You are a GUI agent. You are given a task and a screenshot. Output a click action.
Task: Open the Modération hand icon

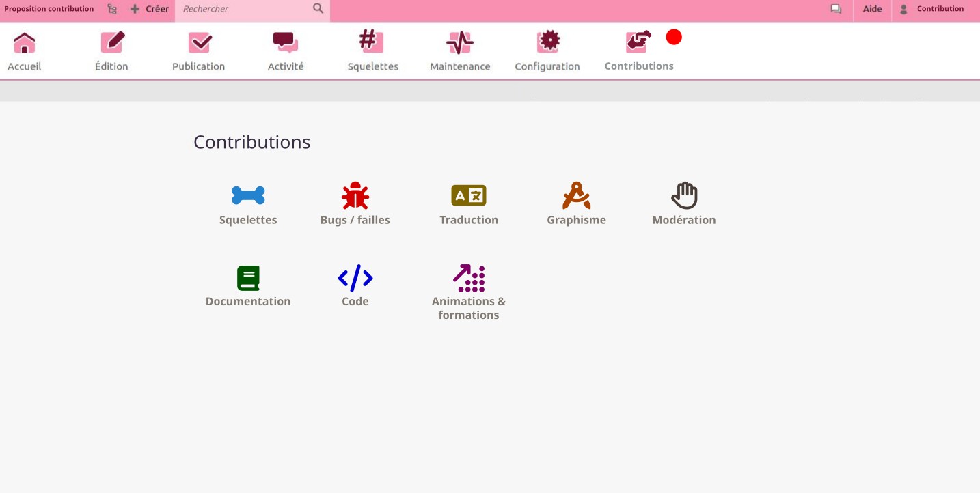[684, 196]
